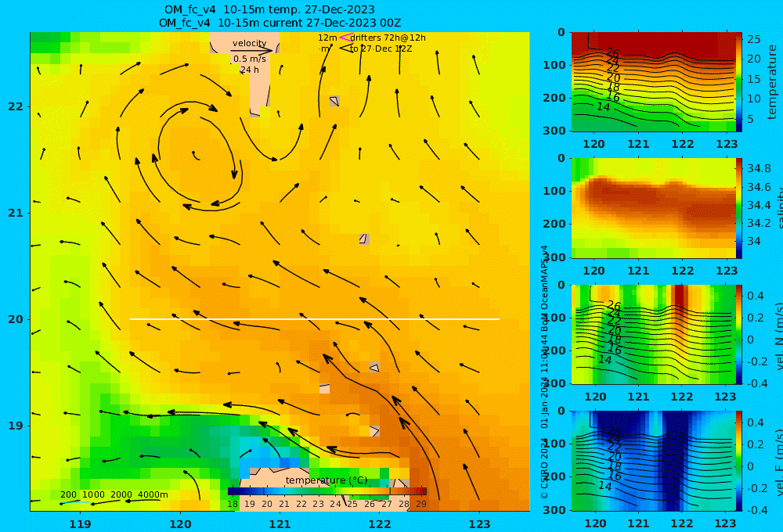783x532 pixels.
Task: Click the white transect line at latitude 20
Action: [315, 319]
